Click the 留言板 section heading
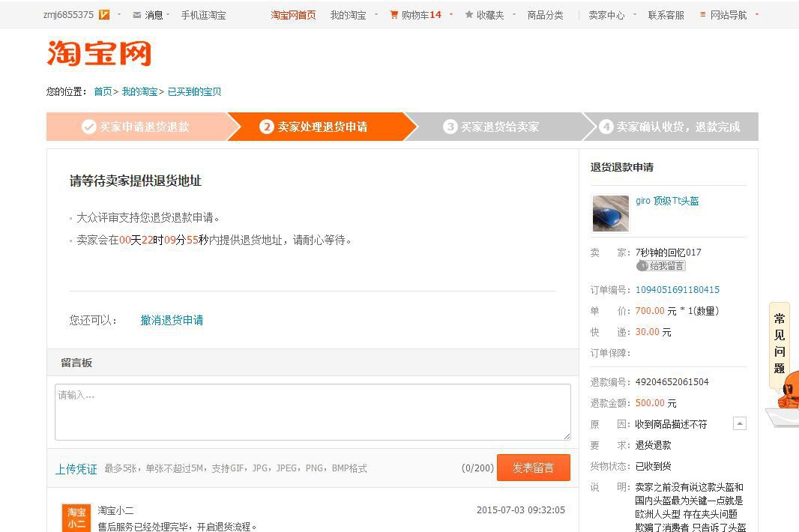This screenshot has height=532, width=799. point(76,363)
